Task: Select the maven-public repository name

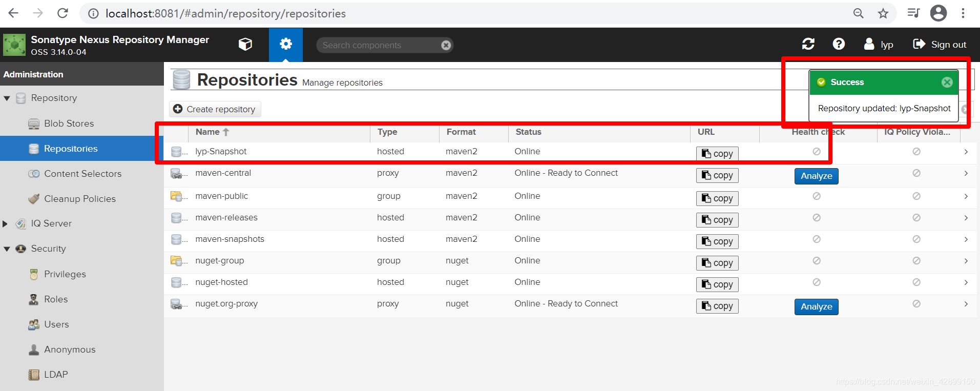Action: (x=222, y=196)
